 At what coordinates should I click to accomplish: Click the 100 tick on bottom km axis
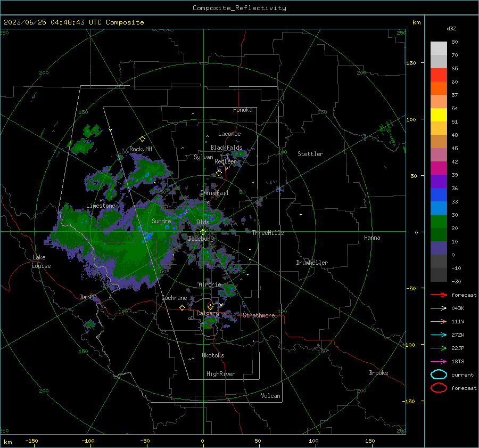(313, 441)
